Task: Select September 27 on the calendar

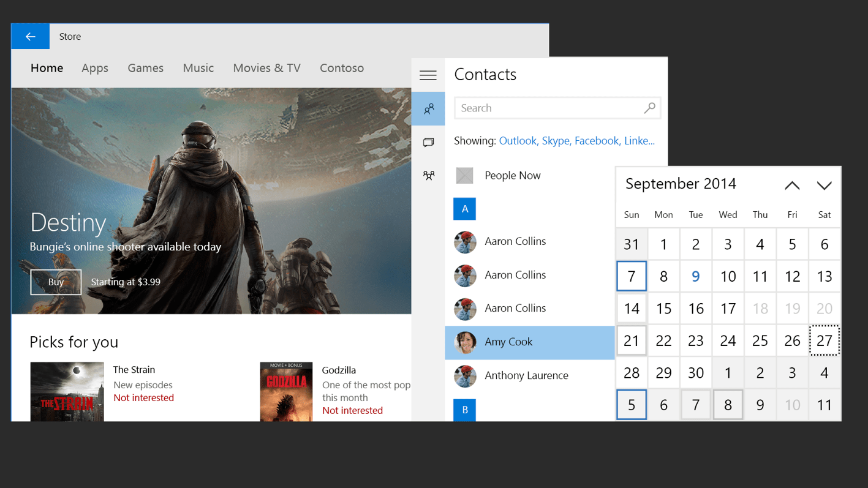Action: [825, 340]
